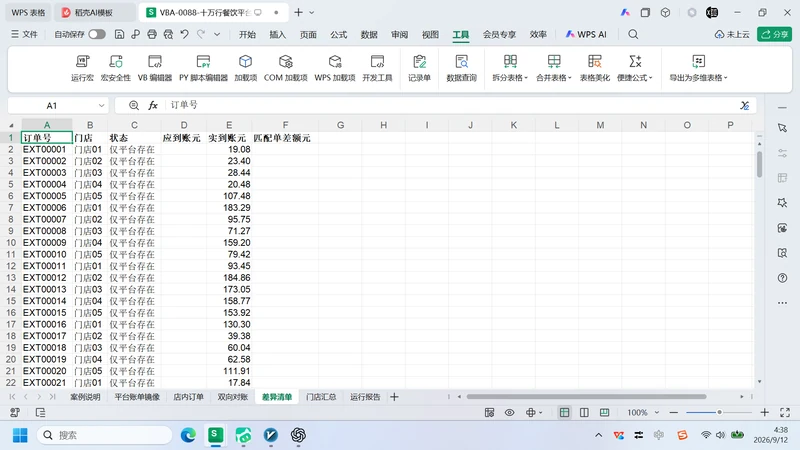
Task: Click the vertical scrollbar thumb
Action: coord(759,164)
